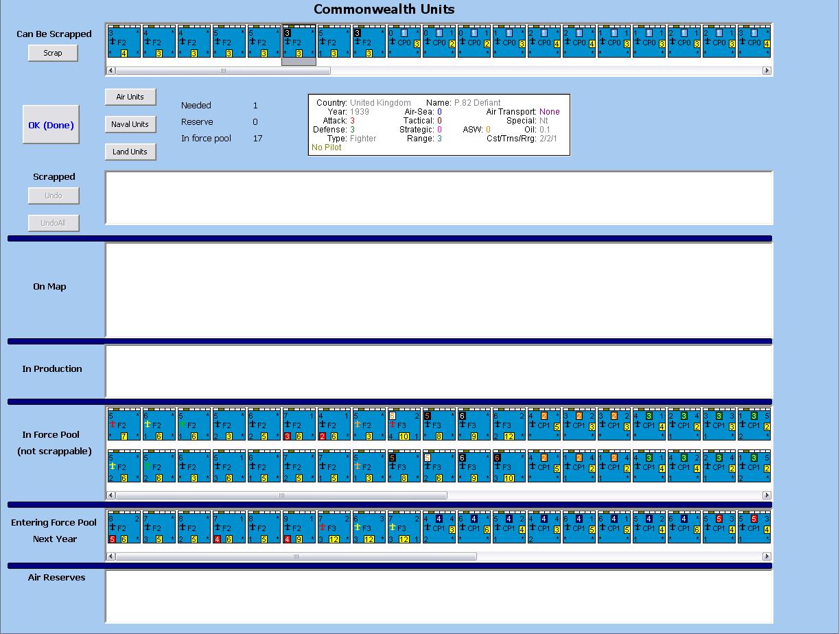Click the 'Needed' label
840x634 pixels.
pos(196,106)
